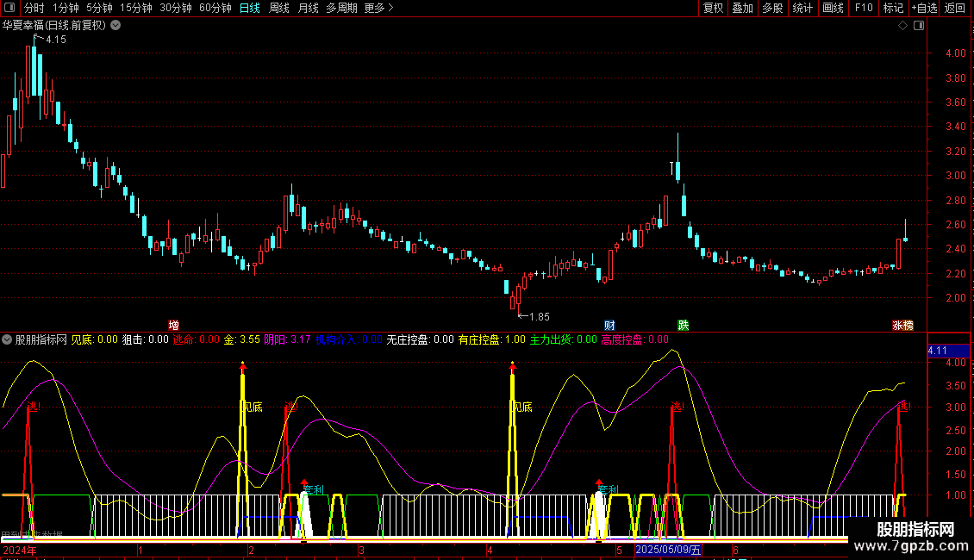Click the 返回 back button
The height and width of the screenshot is (560, 974).
tap(955, 9)
